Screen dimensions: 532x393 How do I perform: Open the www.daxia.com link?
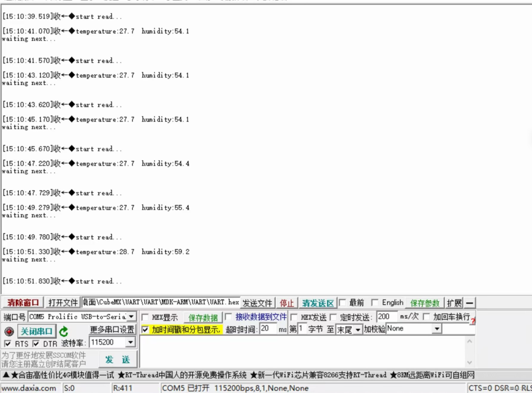29,388
